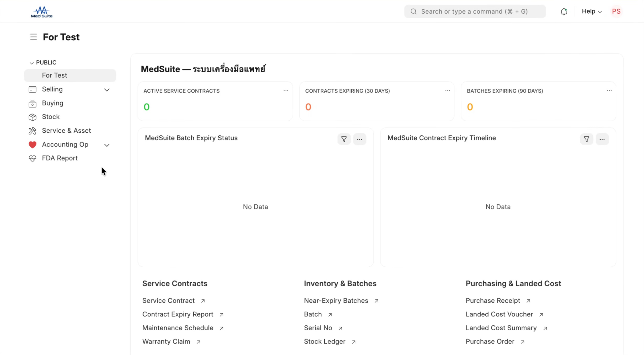Click the MedSuite Contract Expiry Timeline title
This screenshot has width=644, height=355.
tap(442, 138)
